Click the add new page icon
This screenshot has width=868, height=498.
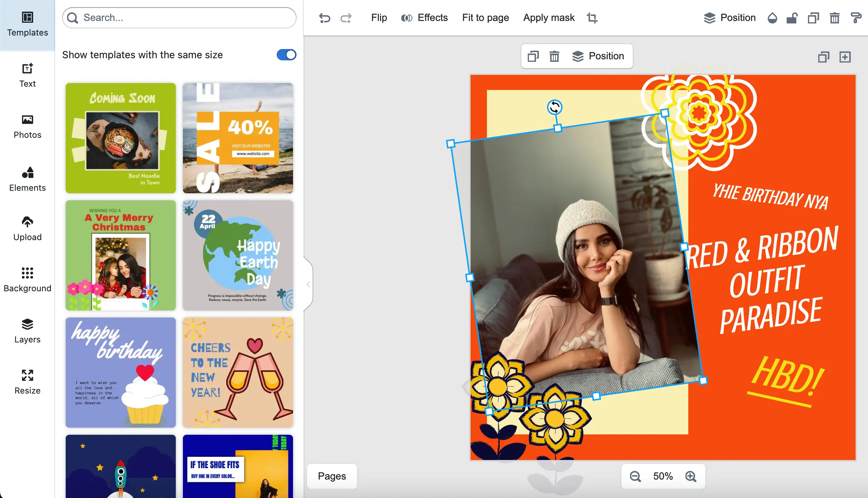tap(845, 57)
